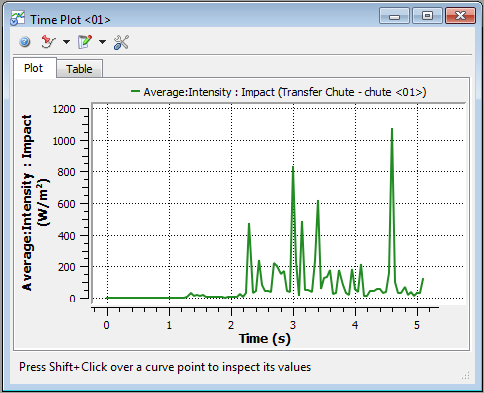Click x-axis tick label 2
The image size is (484, 393).
(231, 325)
